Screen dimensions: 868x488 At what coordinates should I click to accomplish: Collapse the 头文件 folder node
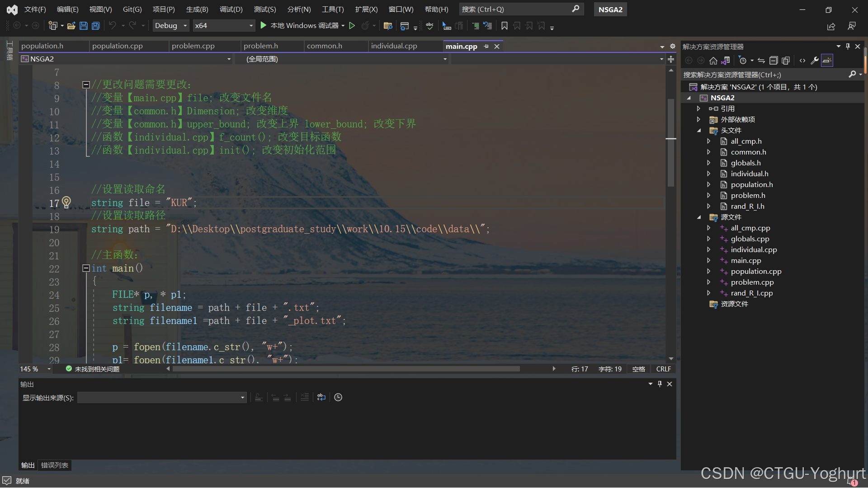tap(699, 131)
